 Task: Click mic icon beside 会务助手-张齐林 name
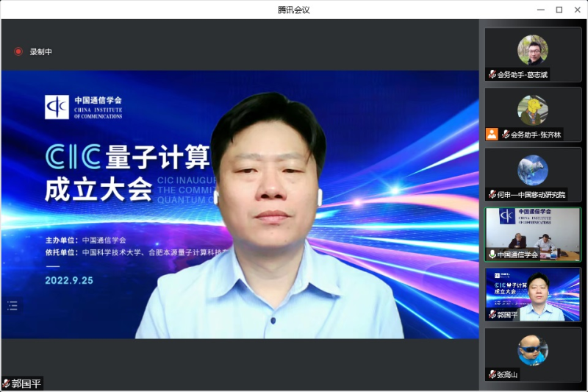505,135
